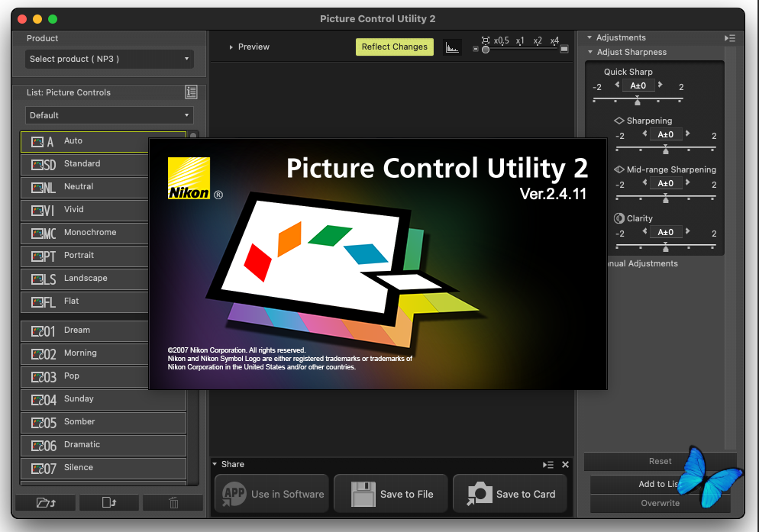Viewport: 759px width, 532px height.
Task: Click the fit-to-window zoom icon
Action: point(486,40)
